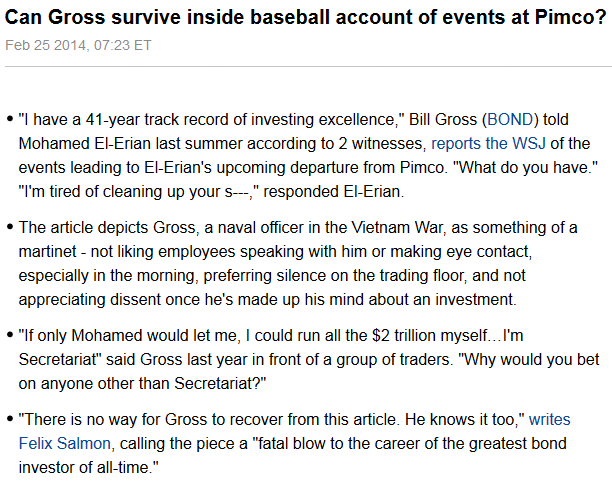Click "investor of all-time" closing text
This screenshot has width=612, height=485.
(x=84, y=467)
